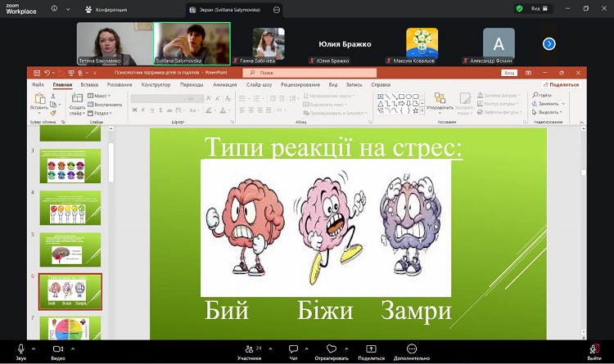
Task: Toggle the camera (Видео) in Zoom
Action: click(57, 348)
